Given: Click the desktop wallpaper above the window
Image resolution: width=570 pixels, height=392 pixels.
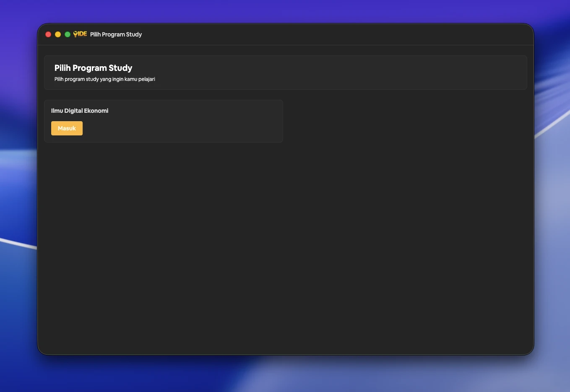Looking at the screenshot, I should tap(285, 11).
